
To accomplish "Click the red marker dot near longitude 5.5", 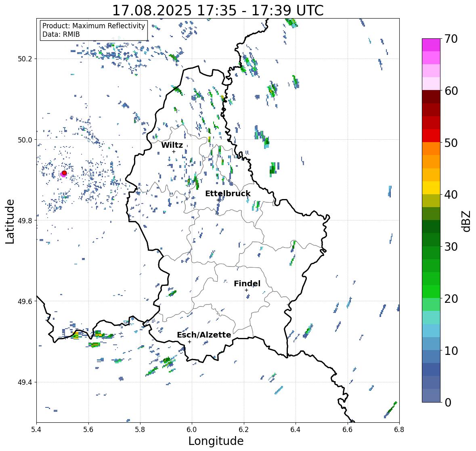I will click(64, 173).
